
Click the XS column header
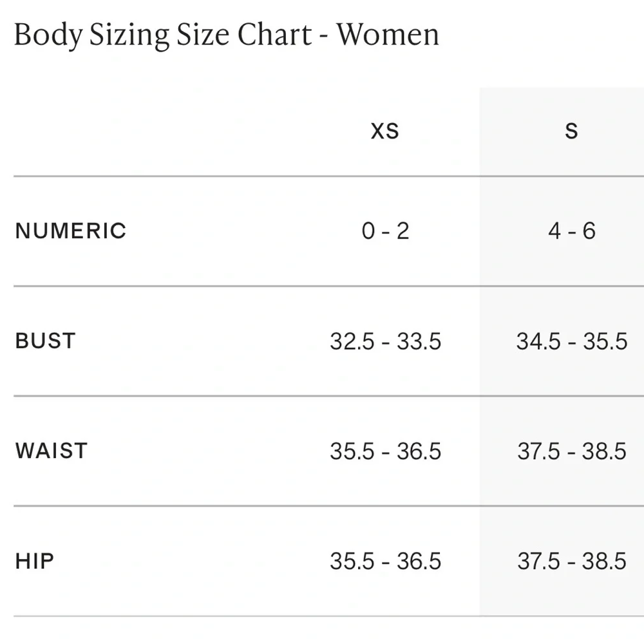[385, 131]
